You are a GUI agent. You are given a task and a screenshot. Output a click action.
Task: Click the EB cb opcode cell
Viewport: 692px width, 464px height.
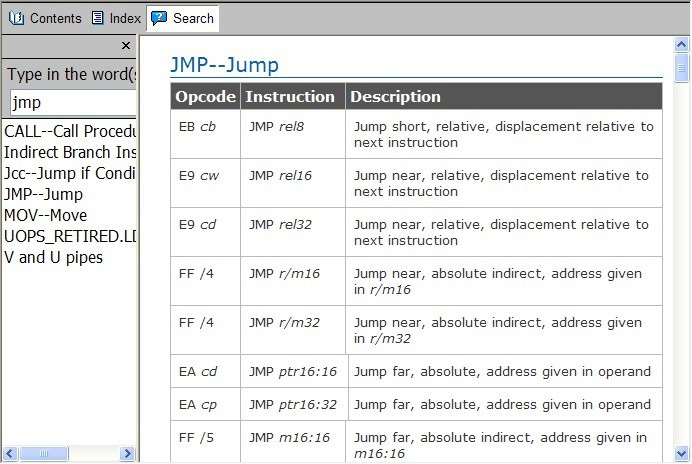click(x=205, y=134)
